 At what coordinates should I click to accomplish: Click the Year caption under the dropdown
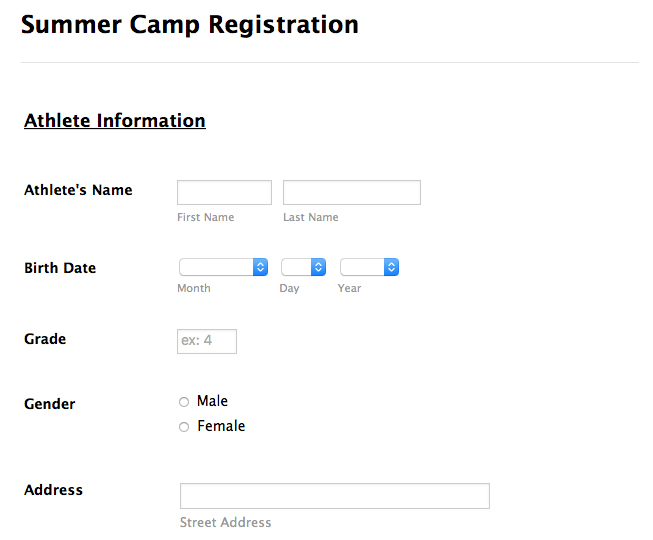tap(349, 288)
